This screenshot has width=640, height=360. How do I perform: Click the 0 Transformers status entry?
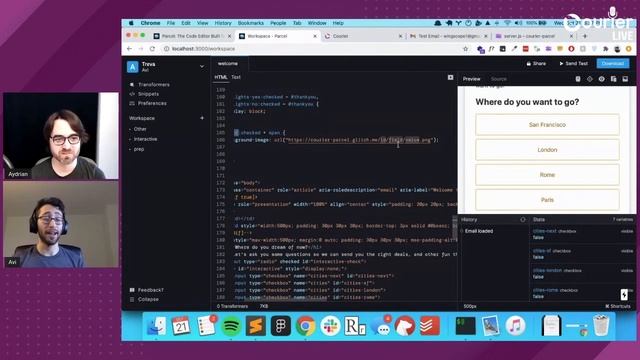coord(232,306)
